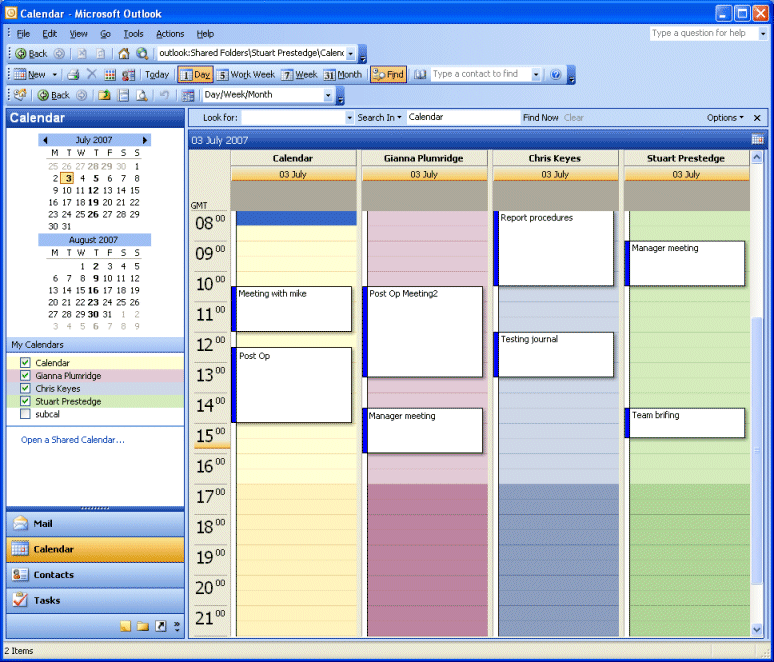774x662 pixels.
Task: Click the Calendar Coloring grid icon
Action: point(110,75)
